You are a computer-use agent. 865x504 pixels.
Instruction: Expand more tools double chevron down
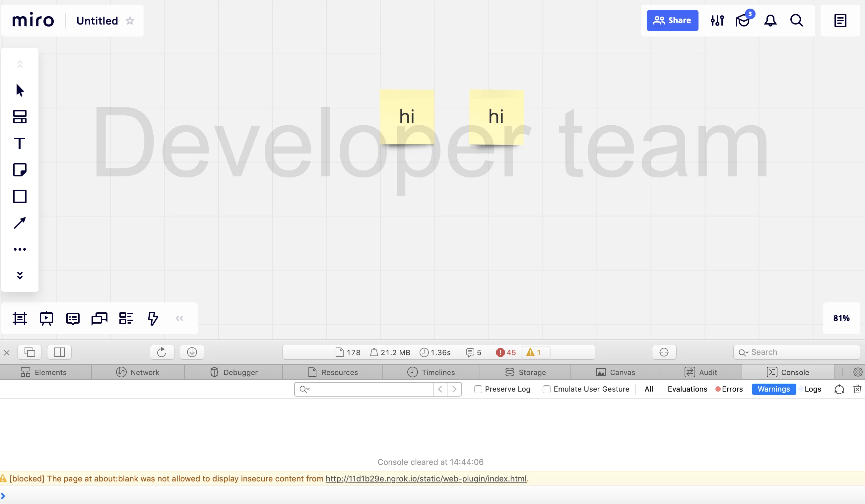[20, 276]
